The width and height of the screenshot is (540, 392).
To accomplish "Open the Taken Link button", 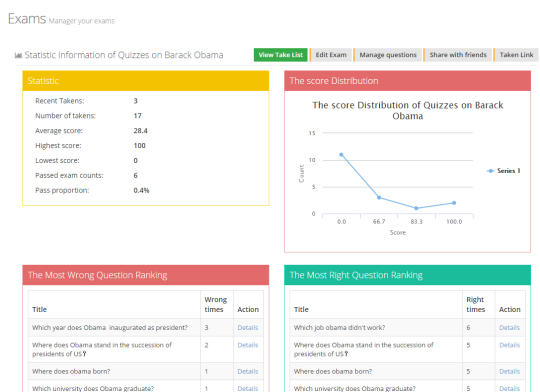I will (x=516, y=55).
